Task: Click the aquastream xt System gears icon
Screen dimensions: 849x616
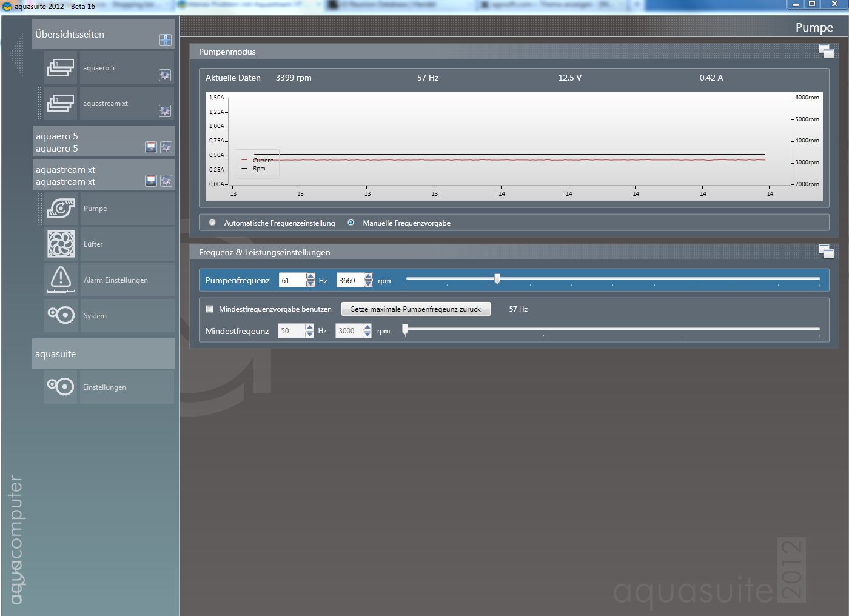Action: tap(61, 315)
